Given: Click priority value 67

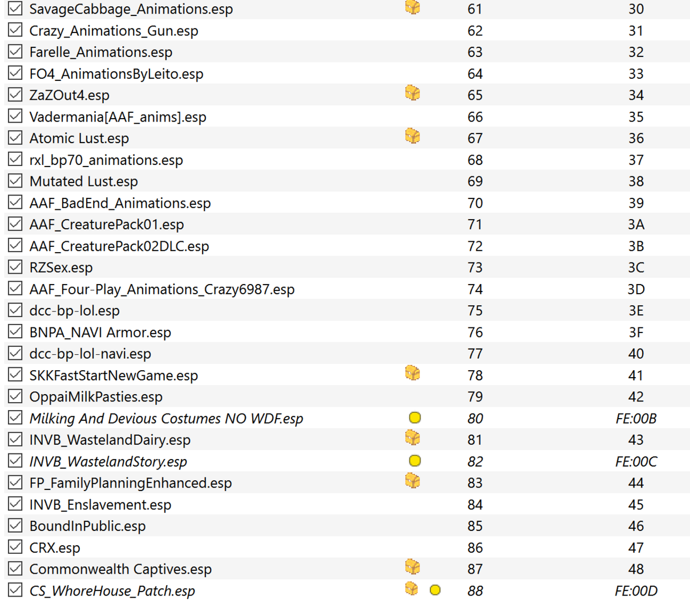Looking at the screenshot, I should click(475, 138).
